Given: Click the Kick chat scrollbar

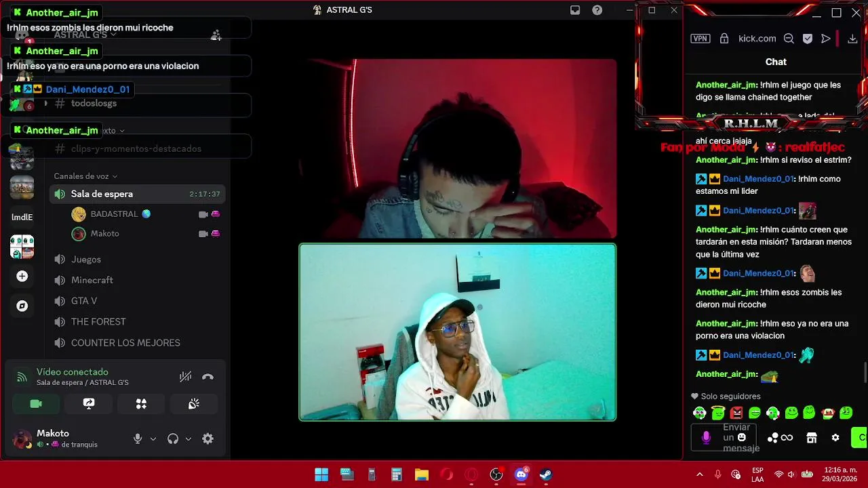Looking at the screenshot, I should (865, 373).
